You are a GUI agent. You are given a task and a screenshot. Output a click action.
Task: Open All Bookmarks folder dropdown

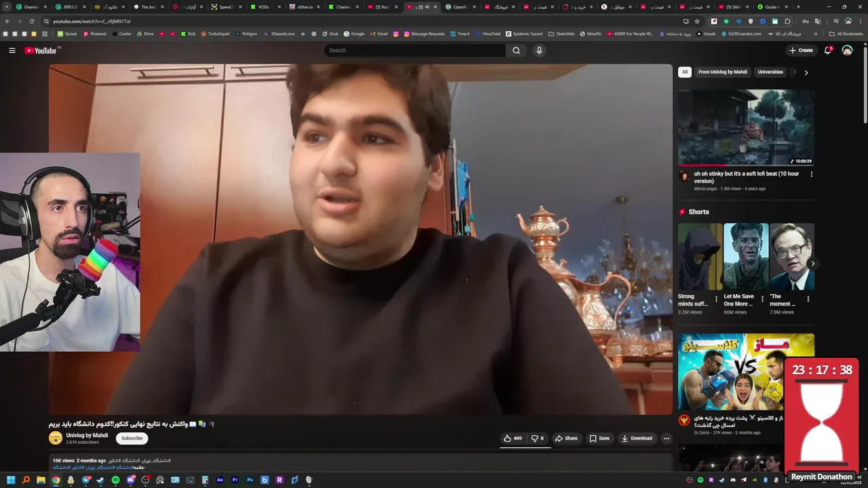pyautogui.click(x=846, y=33)
